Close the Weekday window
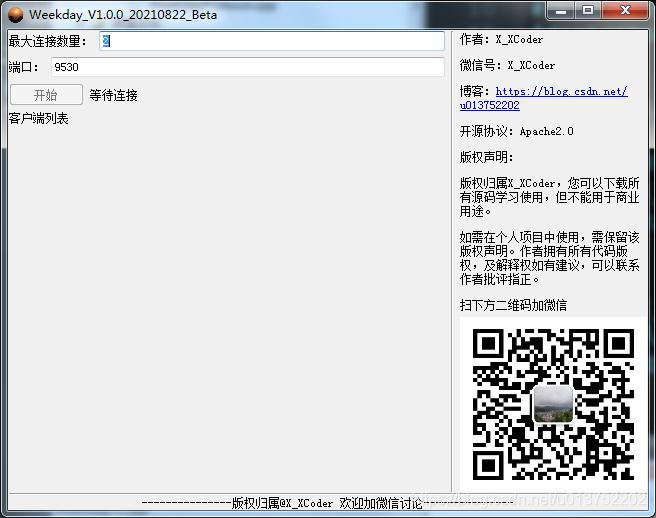The height and width of the screenshot is (518, 656). click(625, 10)
